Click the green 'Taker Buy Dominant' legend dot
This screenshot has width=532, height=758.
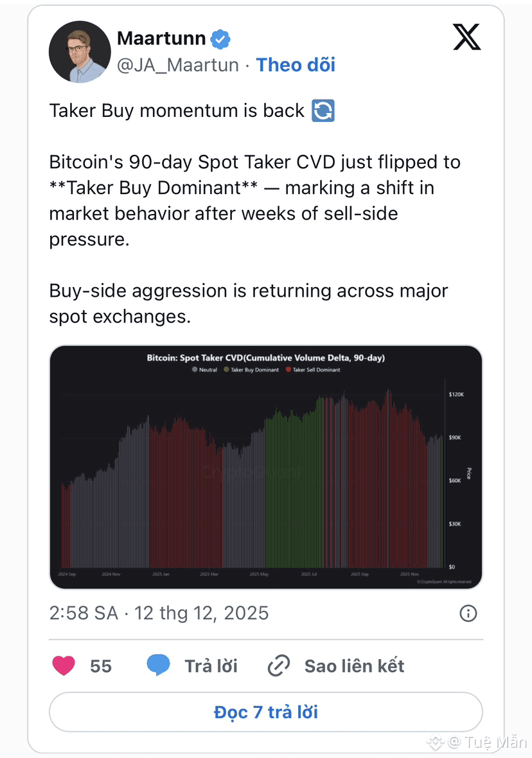227,370
